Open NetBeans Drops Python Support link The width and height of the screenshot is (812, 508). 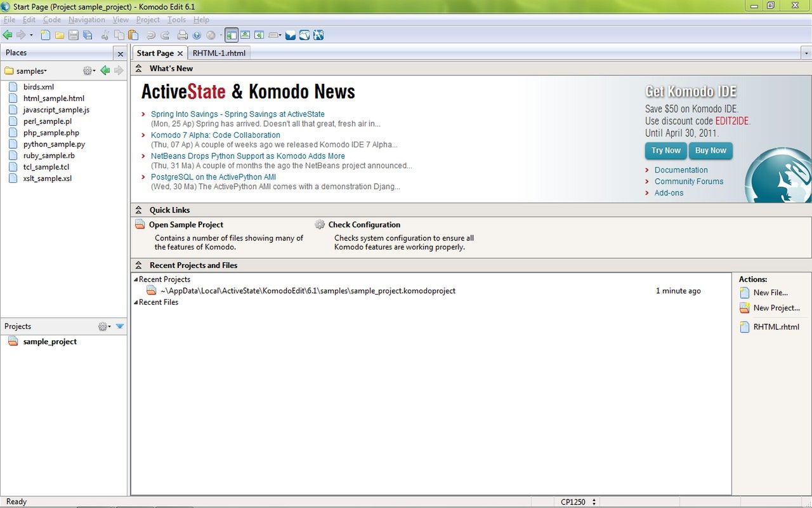click(x=248, y=156)
